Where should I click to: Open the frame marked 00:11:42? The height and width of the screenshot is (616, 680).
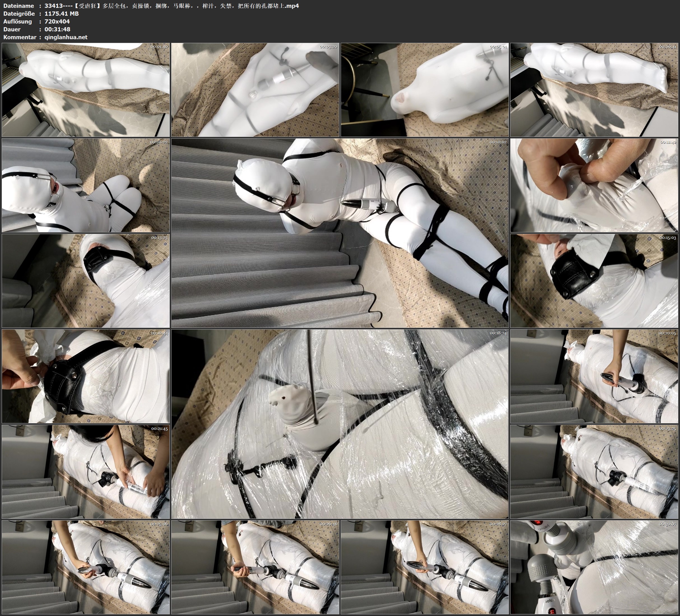click(x=594, y=185)
